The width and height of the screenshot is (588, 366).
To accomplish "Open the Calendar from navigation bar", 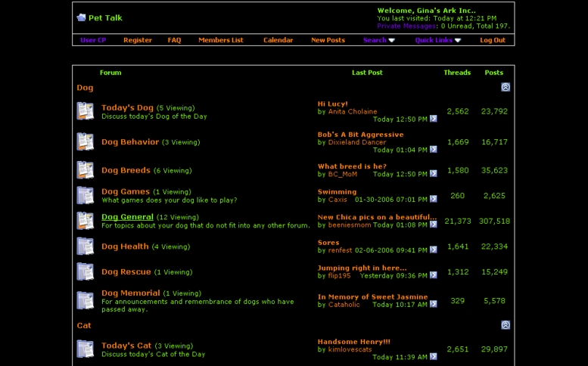I will click(278, 40).
